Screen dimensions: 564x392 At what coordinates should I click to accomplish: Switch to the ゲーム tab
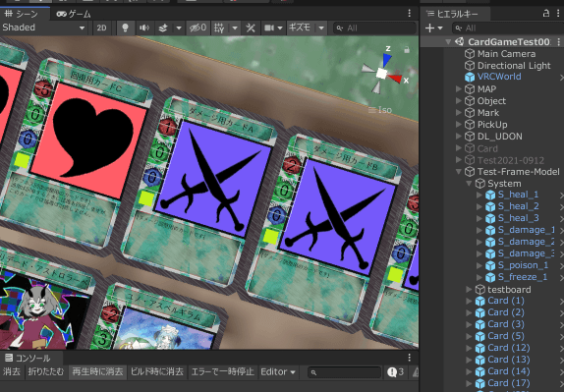74,14
